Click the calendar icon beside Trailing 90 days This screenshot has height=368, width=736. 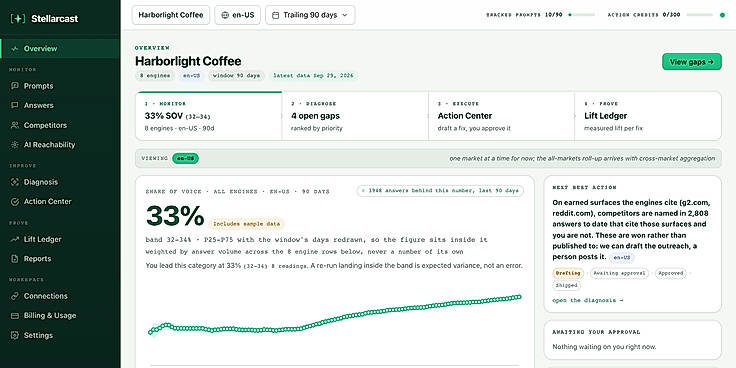click(x=276, y=15)
